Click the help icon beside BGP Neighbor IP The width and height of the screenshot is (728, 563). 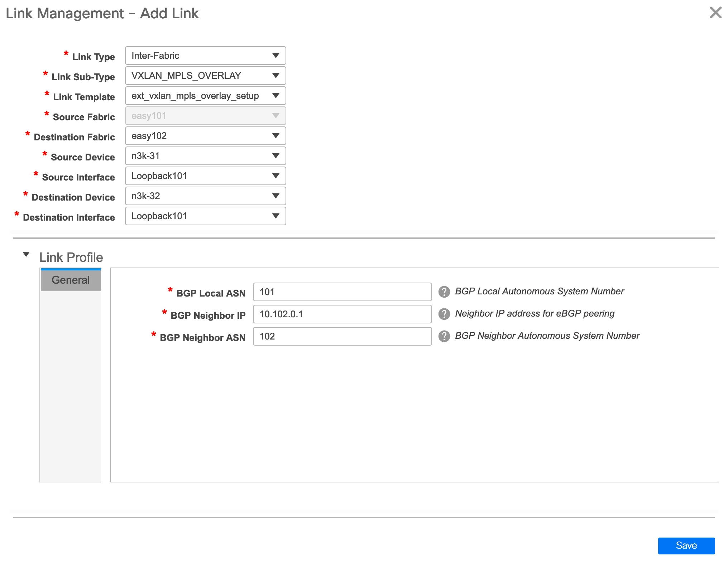point(444,314)
